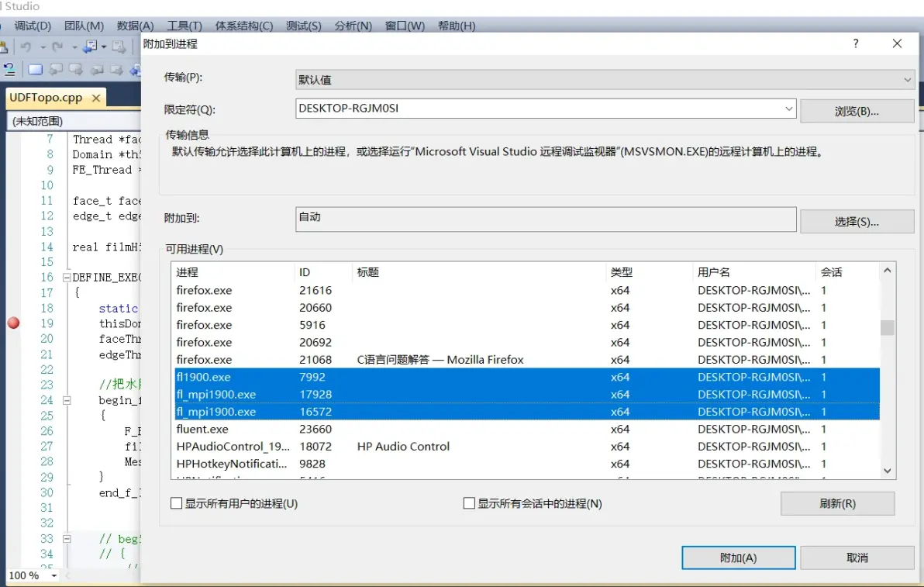Screen dimensions: 924x587
Task: Click the redo arrow icon in toolbar
Action: point(57,47)
